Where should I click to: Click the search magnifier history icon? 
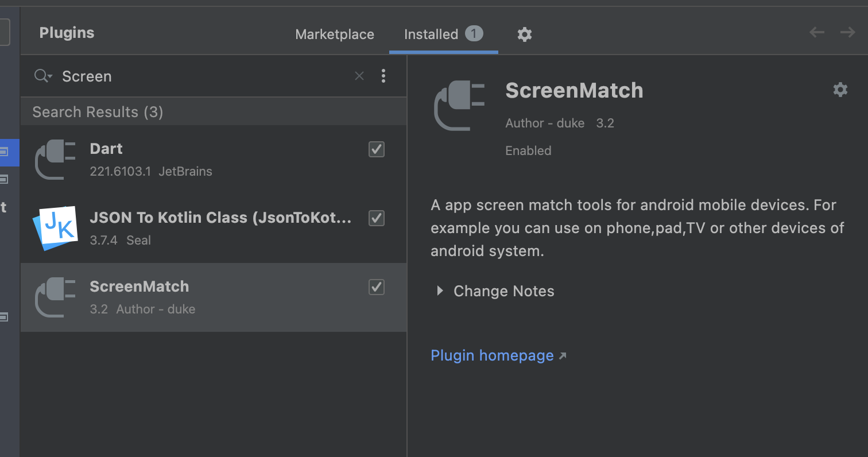coord(42,76)
